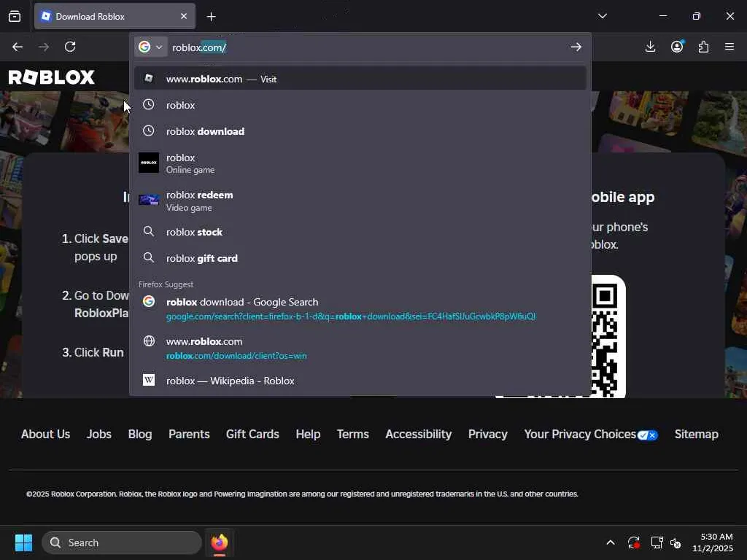Viewport: 747px width, 560px height.
Task: Click the magnifier icon beside 'roblox stock'
Action: [x=149, y=231]
